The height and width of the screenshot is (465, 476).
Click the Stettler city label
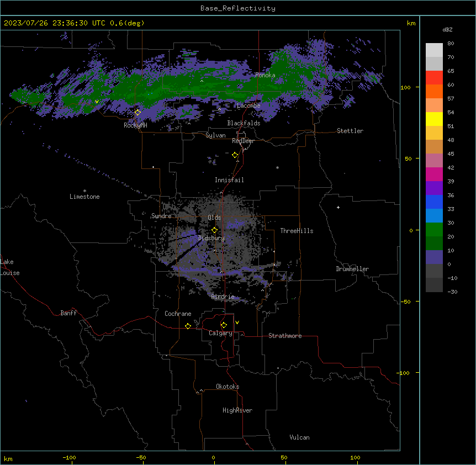click(x=350, y=131)
